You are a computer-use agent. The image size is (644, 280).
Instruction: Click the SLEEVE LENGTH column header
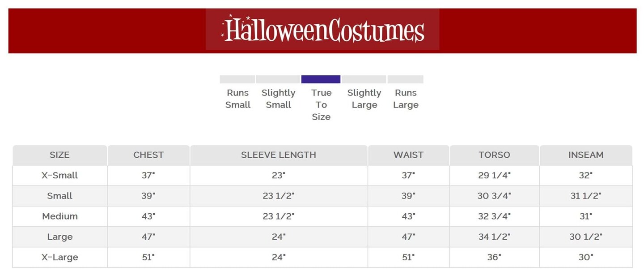click(x=278, y=155)
